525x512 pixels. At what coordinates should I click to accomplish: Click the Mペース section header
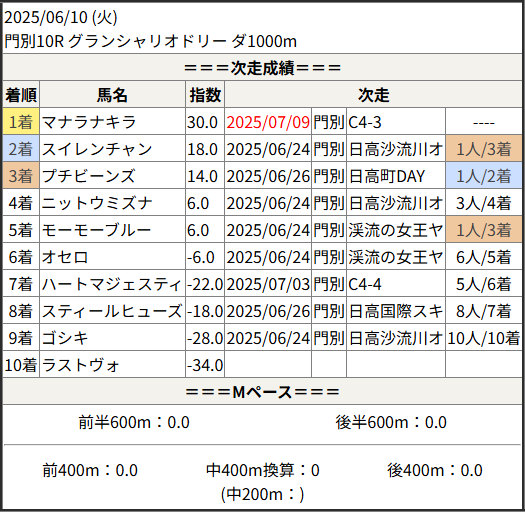click(262, 391)
